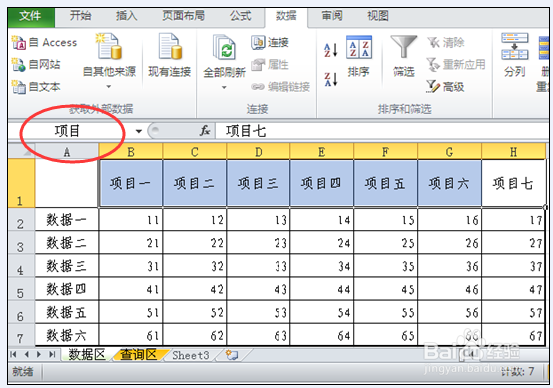Import data from Access (自 Access)
Viewport: 553px width, 388px height.
44,43
